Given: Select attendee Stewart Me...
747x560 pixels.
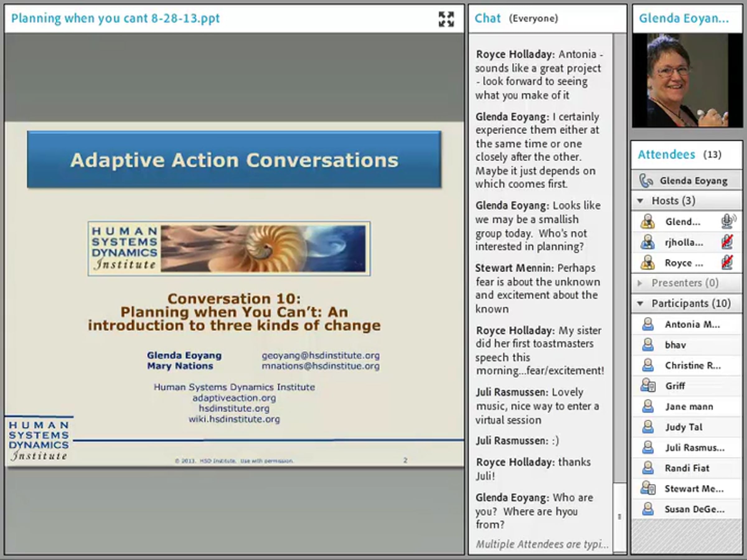Looking at the screenshot, I should (x=687, y=489).
